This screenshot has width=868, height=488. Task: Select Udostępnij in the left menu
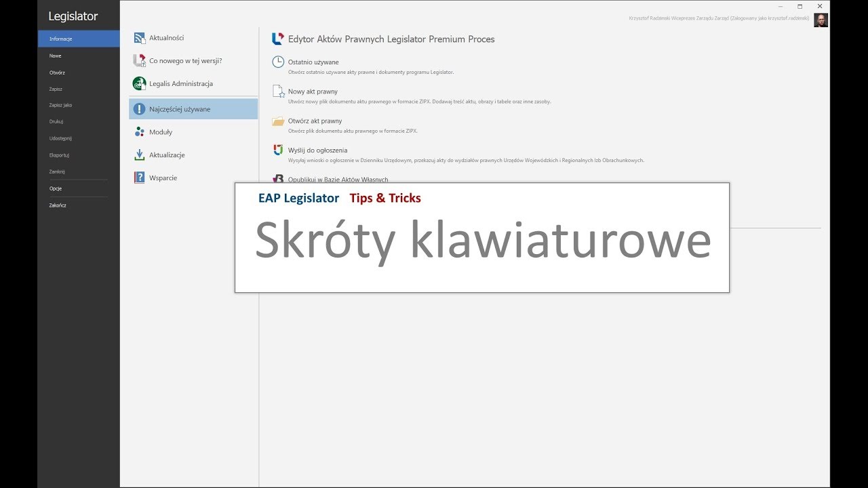[x=79, y=138]
